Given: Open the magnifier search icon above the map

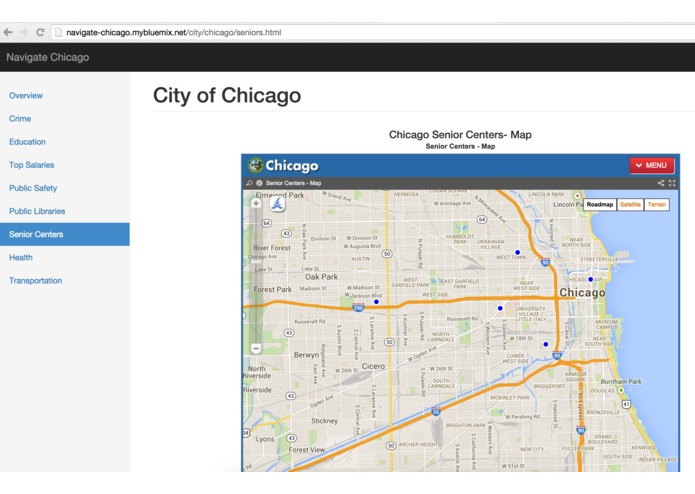Looking at the screenshot, I should 250,183.
